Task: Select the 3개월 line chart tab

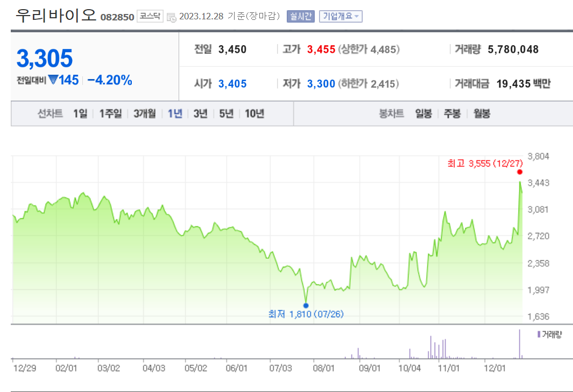Action: [144, 113]
